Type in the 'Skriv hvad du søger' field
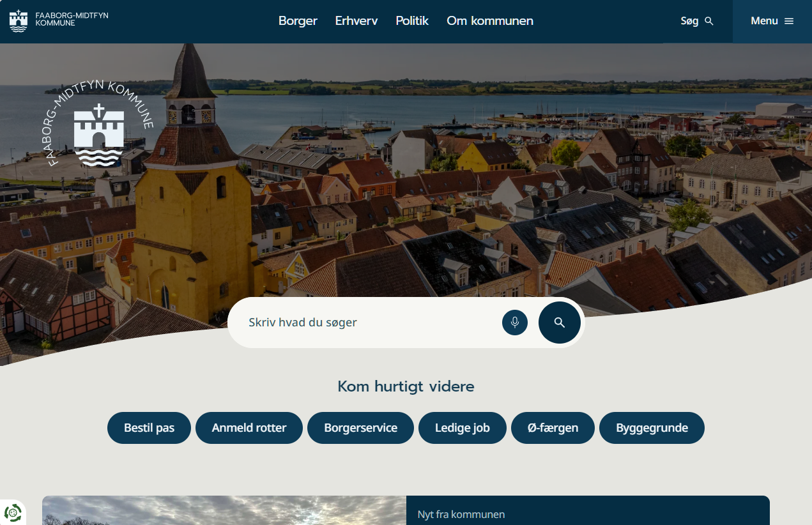Screen dimensions: 812x525 coord(371,323)
